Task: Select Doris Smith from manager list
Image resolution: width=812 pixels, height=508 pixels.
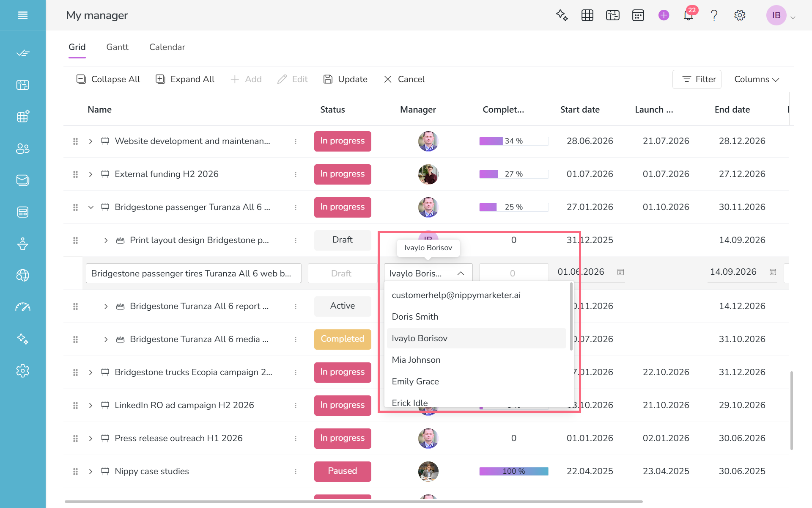Action: [x=476, y=317]
